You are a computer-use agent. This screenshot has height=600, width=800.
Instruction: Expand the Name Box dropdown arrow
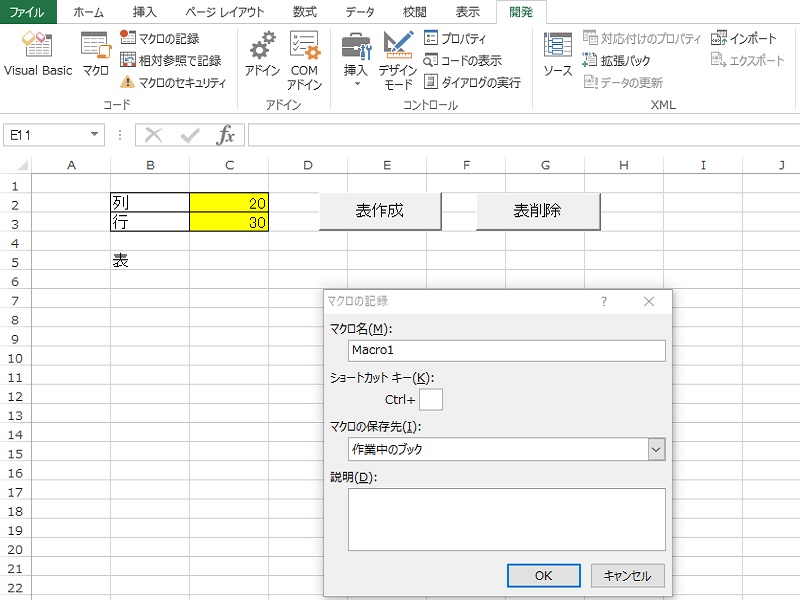coord(95,135)
